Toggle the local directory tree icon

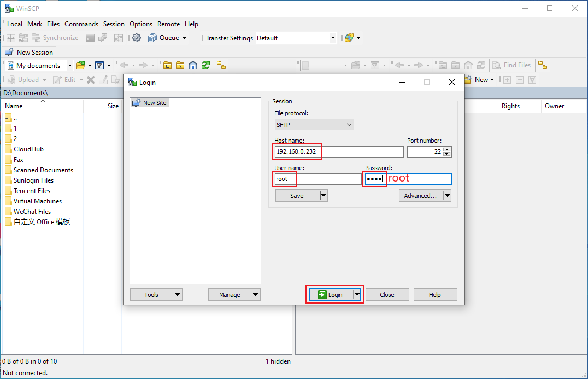point(221,65)
